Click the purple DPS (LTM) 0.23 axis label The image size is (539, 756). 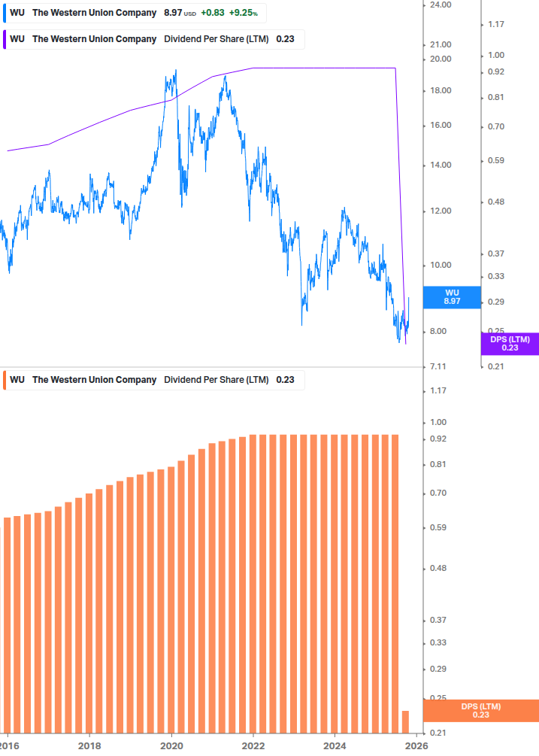tap(510, 344)
